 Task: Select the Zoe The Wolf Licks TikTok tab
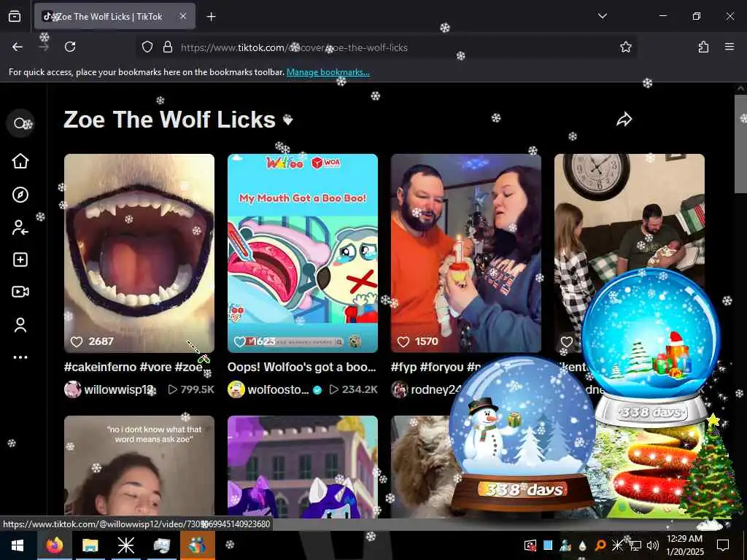click(x=115, y=16)
